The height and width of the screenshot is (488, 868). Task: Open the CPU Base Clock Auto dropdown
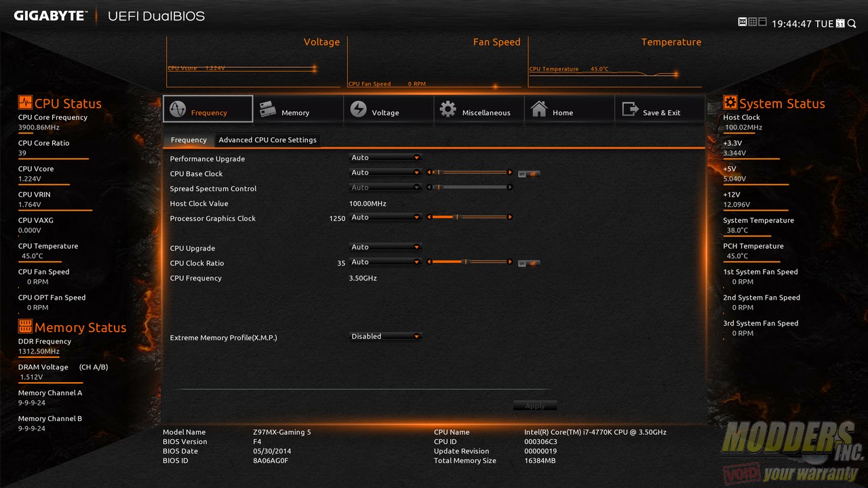point(385,173)
